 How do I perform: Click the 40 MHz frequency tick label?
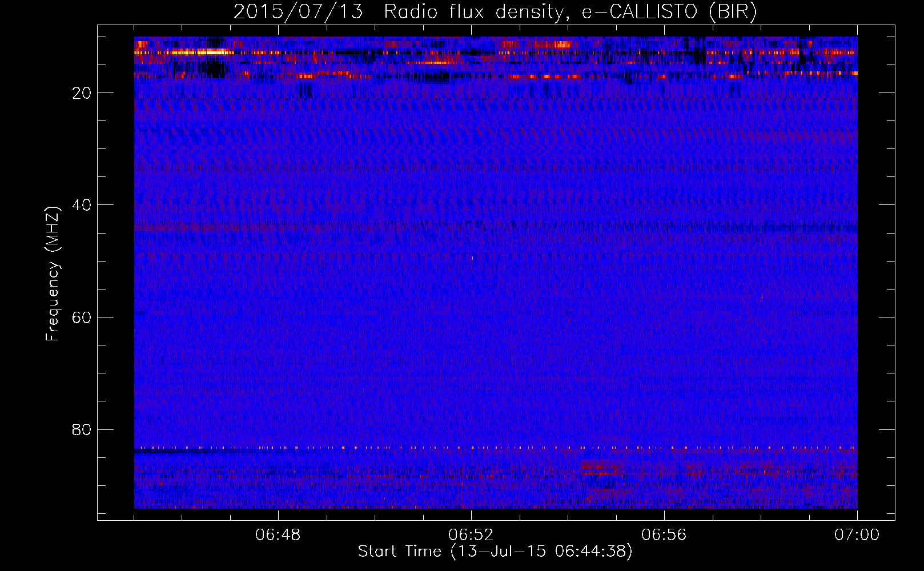(82, 205)
